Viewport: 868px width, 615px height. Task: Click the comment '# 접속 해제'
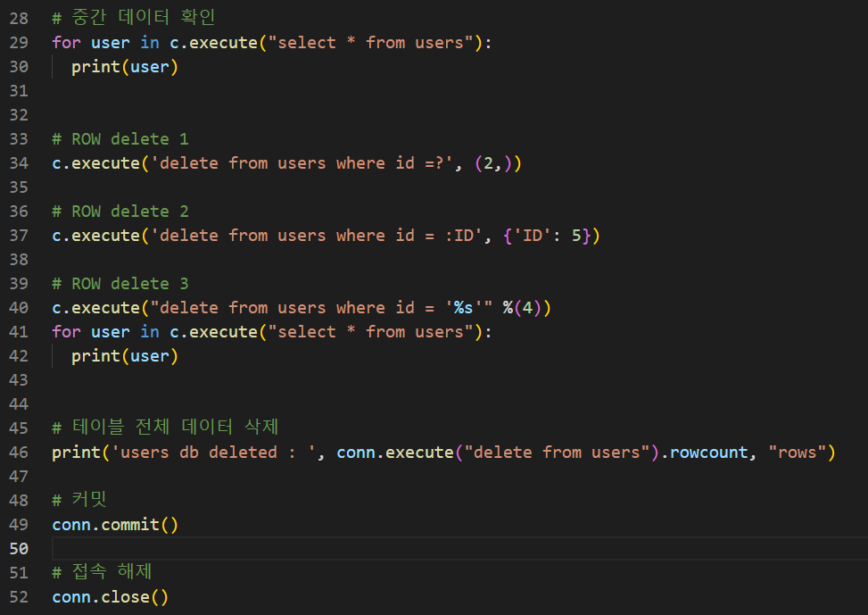(102, 571)
